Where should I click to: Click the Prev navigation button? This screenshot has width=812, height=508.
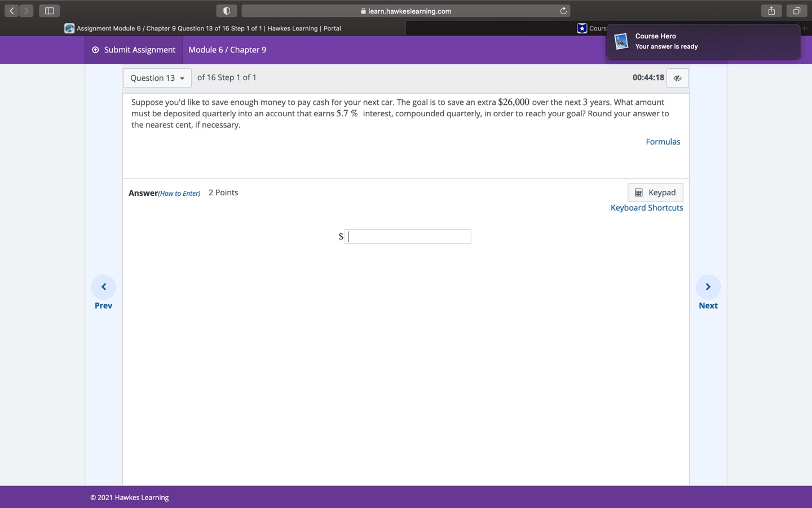click(x=103, y=286)
